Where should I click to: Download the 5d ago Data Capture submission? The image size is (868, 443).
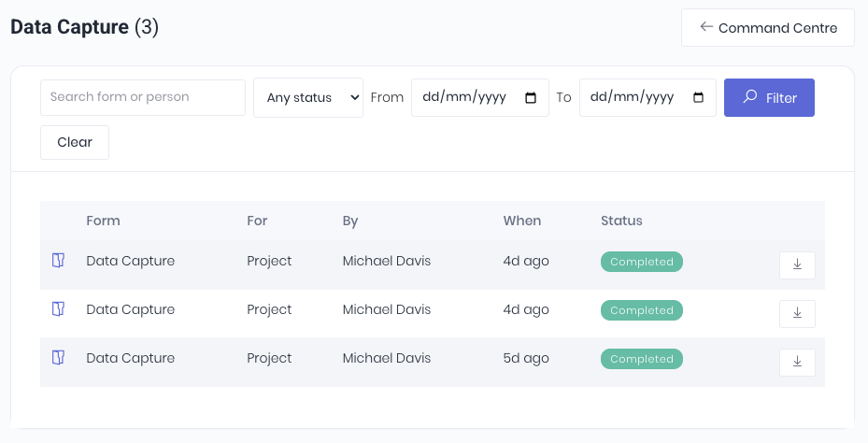click(x=797, y=363)
